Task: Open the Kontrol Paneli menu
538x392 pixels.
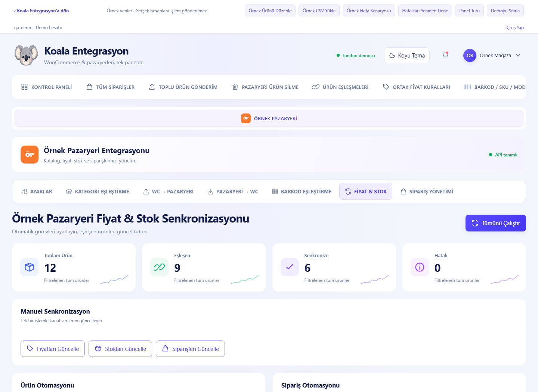Action: point(47,87)
